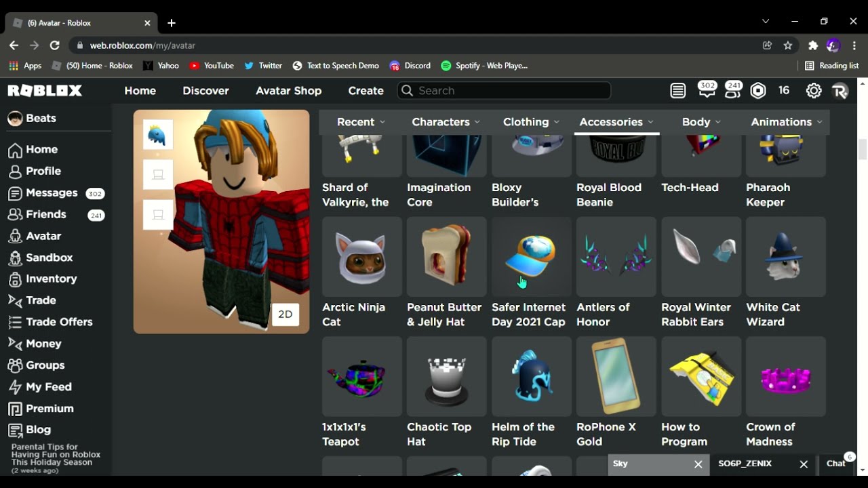Open Discover in top navigation
This screenshot has width=868, height=488.
click(205, 91)
